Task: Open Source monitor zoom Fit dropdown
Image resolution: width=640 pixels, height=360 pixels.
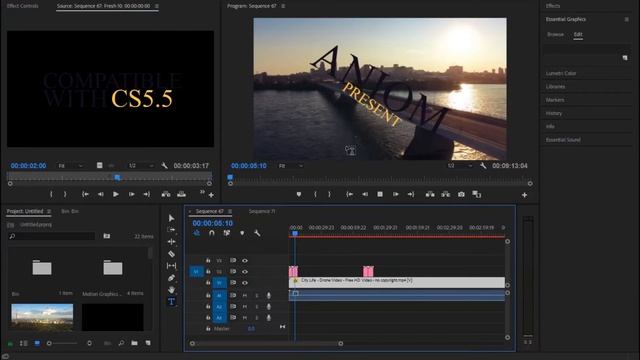Action: [x=70, y=166]
